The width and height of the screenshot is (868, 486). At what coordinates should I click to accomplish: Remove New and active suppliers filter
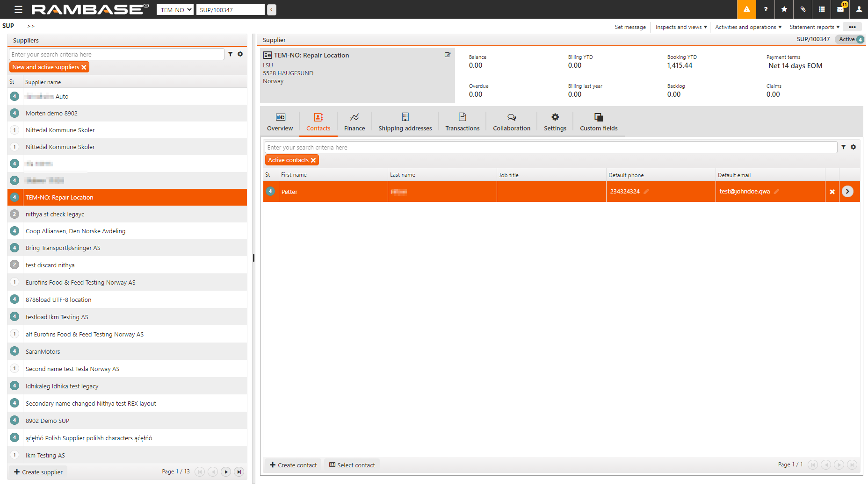point(84,67)
